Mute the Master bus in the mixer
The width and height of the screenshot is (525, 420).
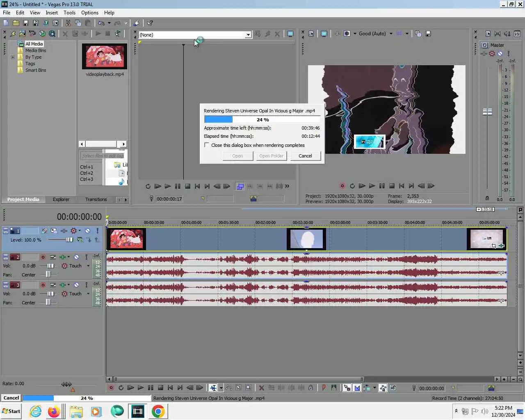[500, 53]
